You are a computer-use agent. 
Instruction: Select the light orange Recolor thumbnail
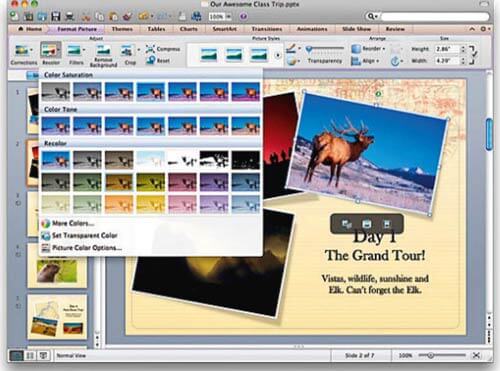(x=119, y=204)
